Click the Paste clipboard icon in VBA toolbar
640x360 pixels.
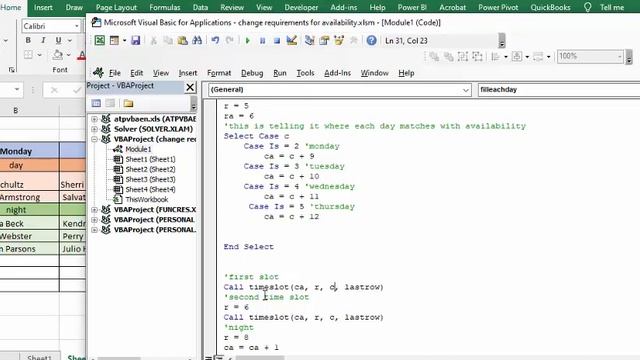coord(182,40)
